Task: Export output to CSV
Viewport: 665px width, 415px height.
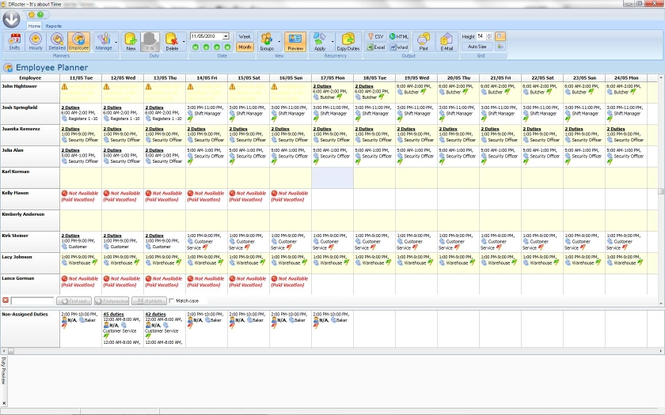Action: [375, 37]
